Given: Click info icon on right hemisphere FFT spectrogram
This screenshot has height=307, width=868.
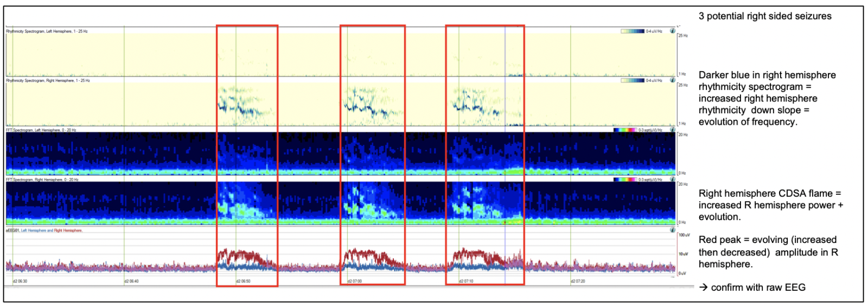Looking at the screenshot, I should click(x=673, y=179).
